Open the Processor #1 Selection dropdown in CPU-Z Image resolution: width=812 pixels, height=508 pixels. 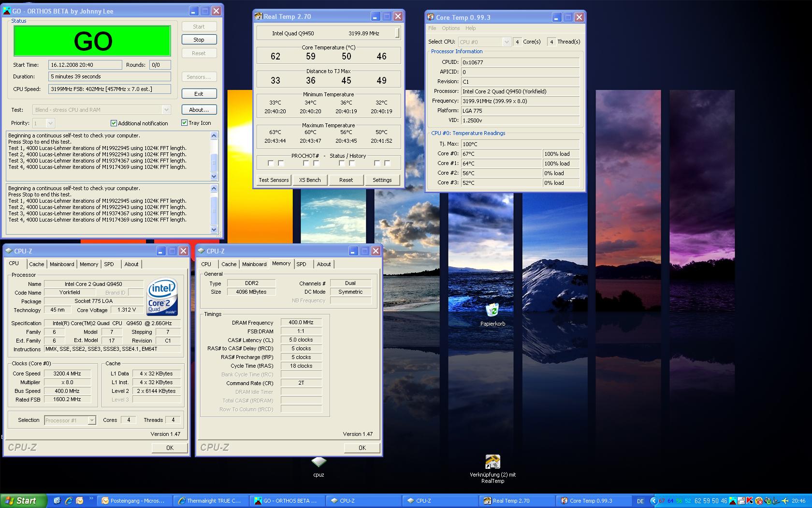click(92, 420)
